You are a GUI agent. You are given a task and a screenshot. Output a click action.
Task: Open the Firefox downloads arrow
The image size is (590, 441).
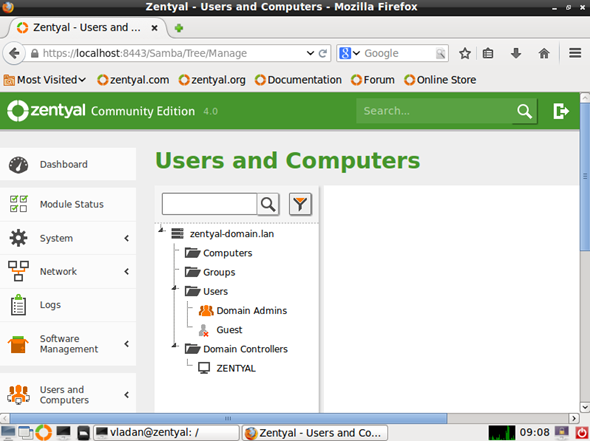[x=516, y=53]
